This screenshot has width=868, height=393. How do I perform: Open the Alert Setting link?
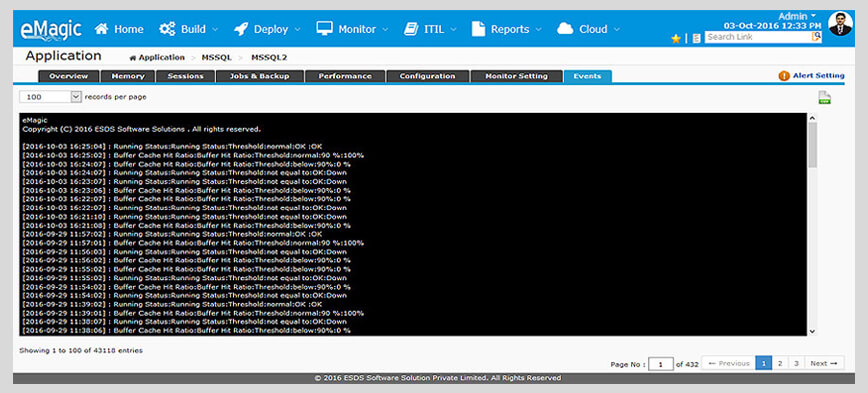click(818, 76)
